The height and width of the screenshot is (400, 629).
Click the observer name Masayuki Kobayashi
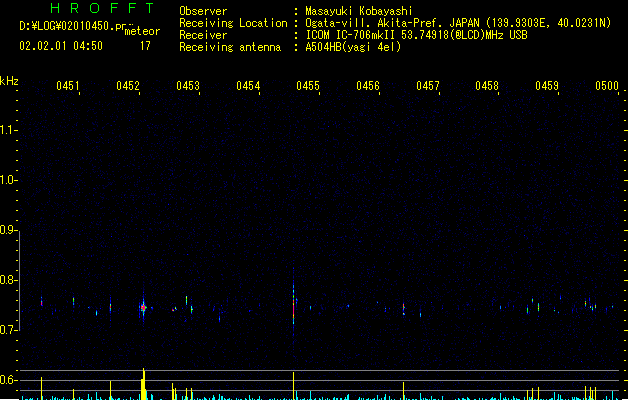click(359, 11)
